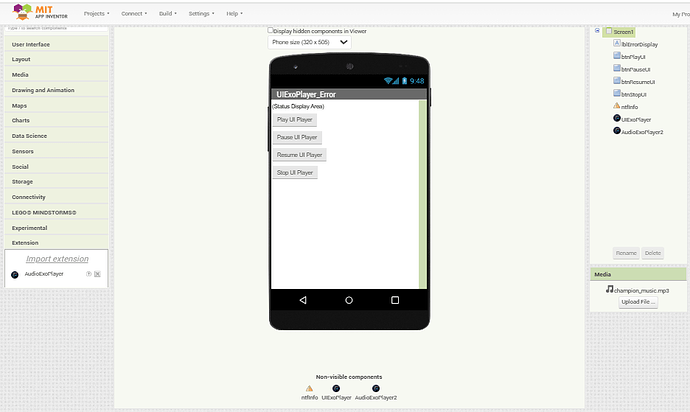Click the lblErrorDisplay label icon
The width and height of the screenshot is (690, 412).
coord(617,43)
